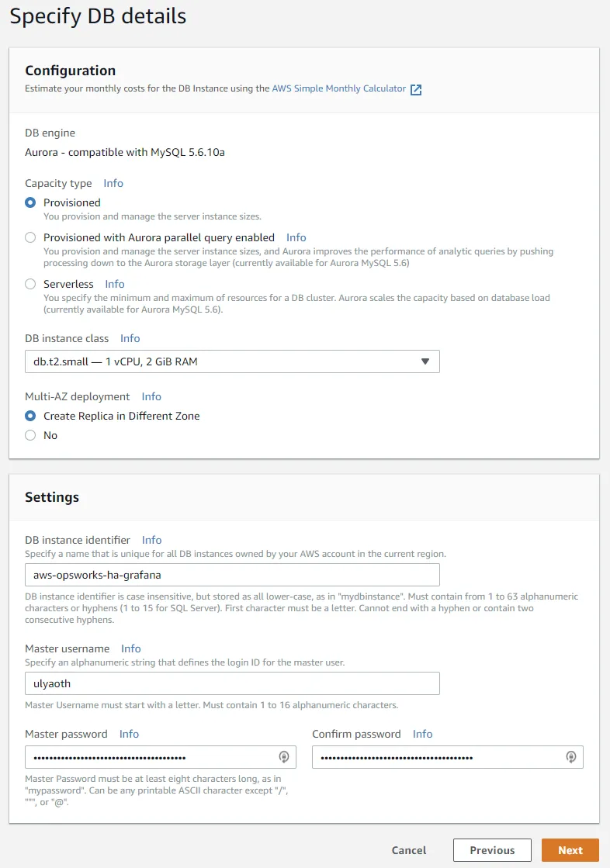Screen dimensions: 610x868
Task: Open Info link for DB instance class
Action: [130, 338]
